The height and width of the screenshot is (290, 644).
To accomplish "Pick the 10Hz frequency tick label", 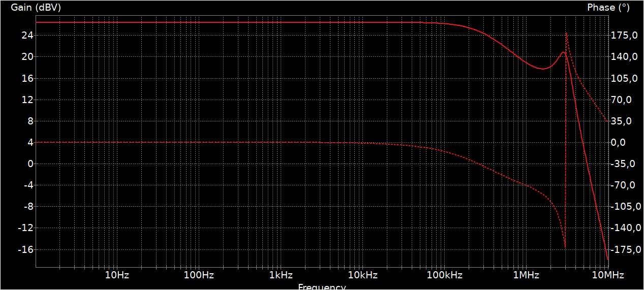I will pos(117,275).
